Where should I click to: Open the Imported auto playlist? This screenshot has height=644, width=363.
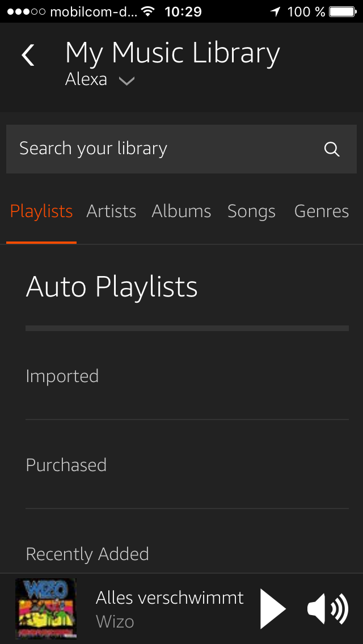pos(62,376)
